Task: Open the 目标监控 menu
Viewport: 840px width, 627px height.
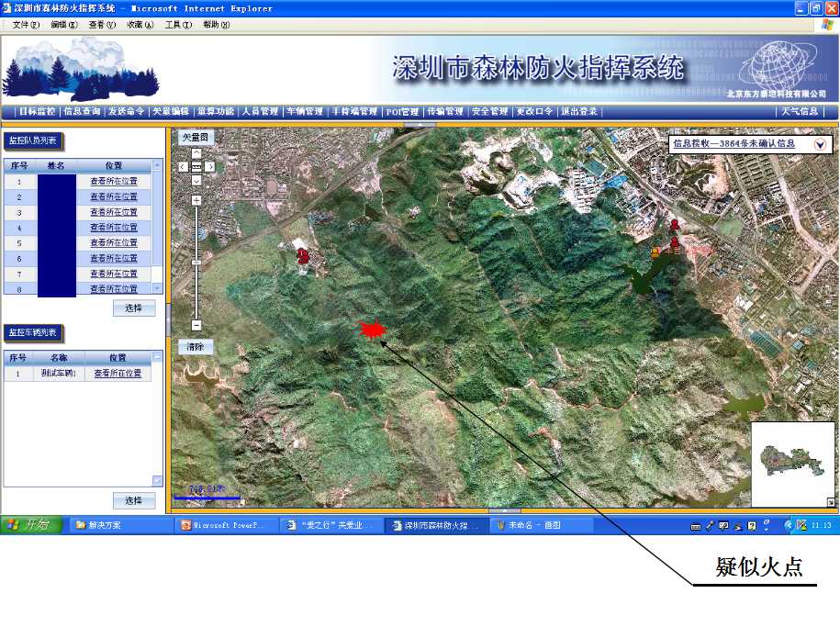Action: click(37, 111)
